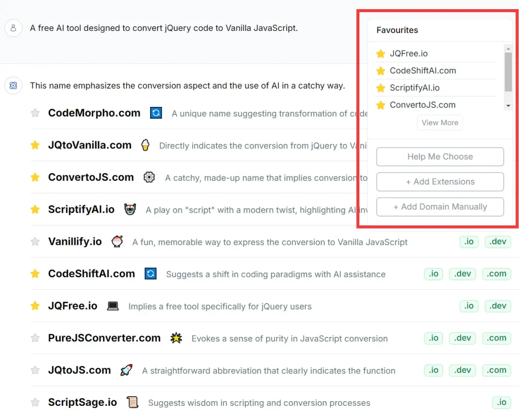The width and height of the screenshot is (519, 420).
Task: Favourite Vanillify.io by clicking its star
Action: pos(35,242)
